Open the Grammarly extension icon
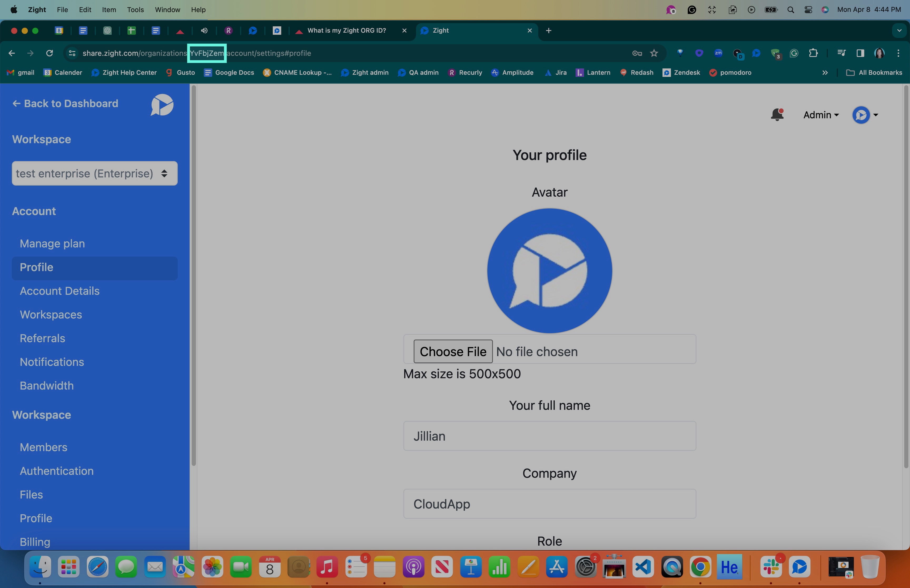The height and width of the screenshot is (588, 910). coord(794,53)
